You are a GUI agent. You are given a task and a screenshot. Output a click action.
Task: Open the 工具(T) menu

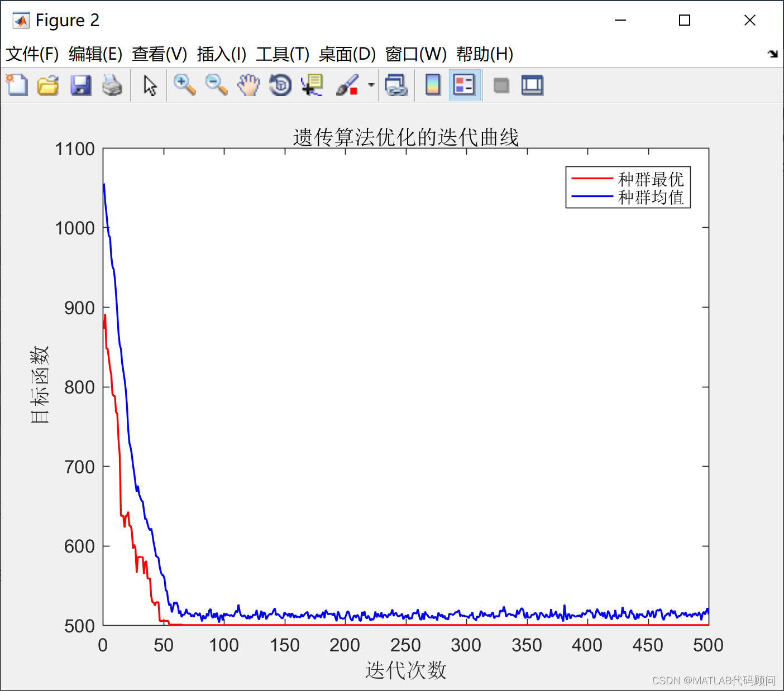[x=283, y=54]
